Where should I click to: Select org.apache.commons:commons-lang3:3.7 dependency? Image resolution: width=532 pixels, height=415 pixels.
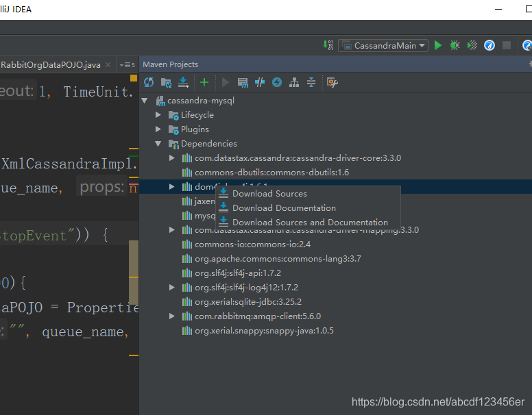pyautogui.click(x=335, y=259)
